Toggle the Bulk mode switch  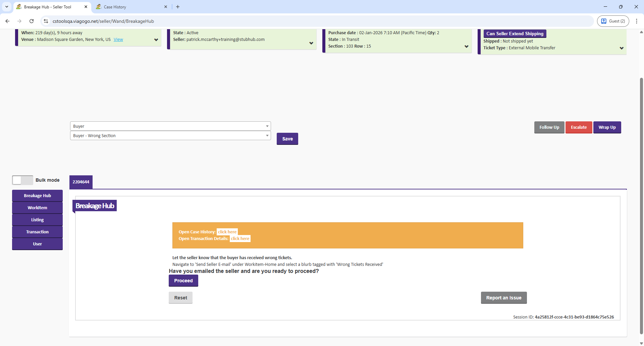[22, 180]
